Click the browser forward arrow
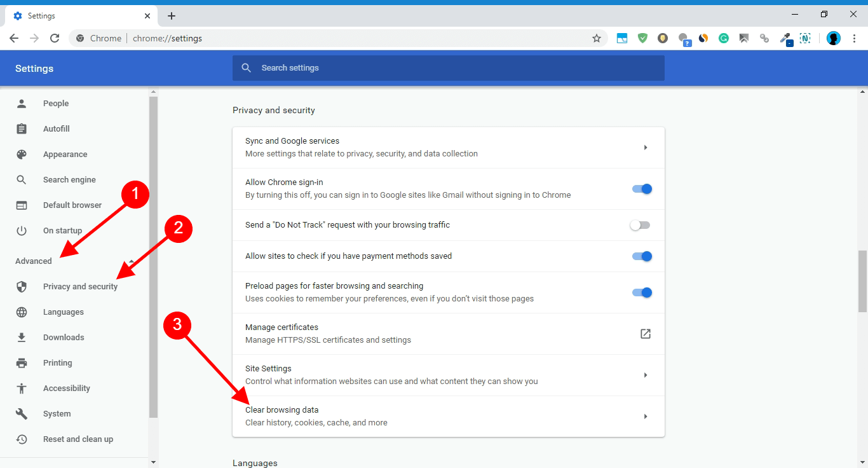Viewport: 868px width, 468px height. coord(34,38)
